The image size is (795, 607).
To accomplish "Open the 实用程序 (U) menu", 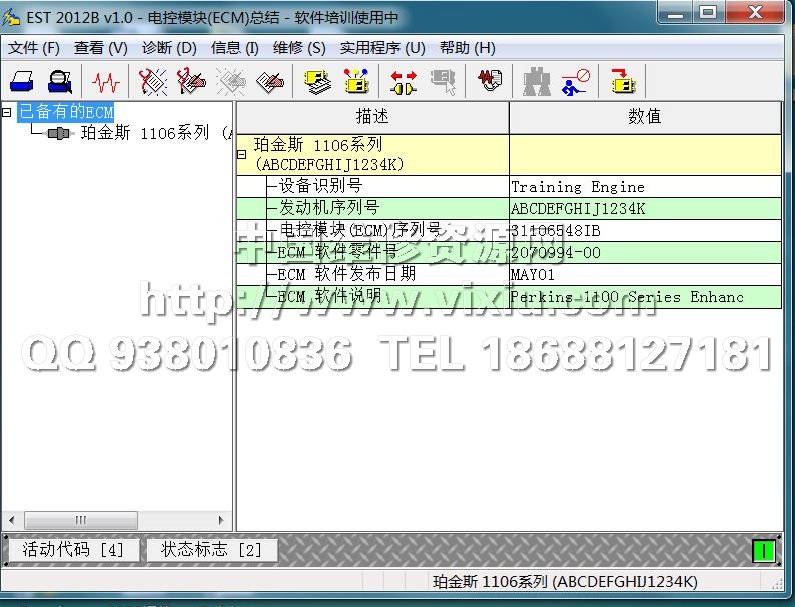I will (382, 47).
